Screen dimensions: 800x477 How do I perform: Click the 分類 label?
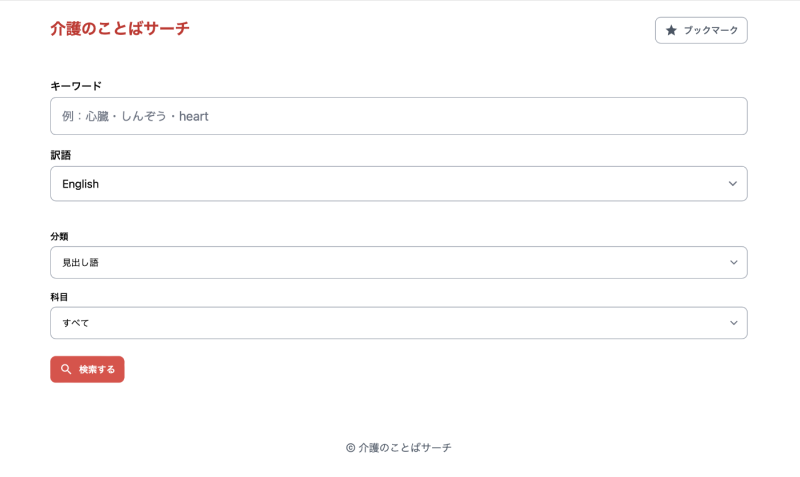point(59,236)
